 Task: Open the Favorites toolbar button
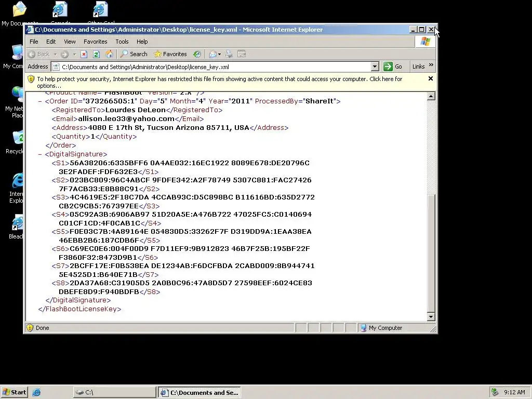[x=170, y=54]
